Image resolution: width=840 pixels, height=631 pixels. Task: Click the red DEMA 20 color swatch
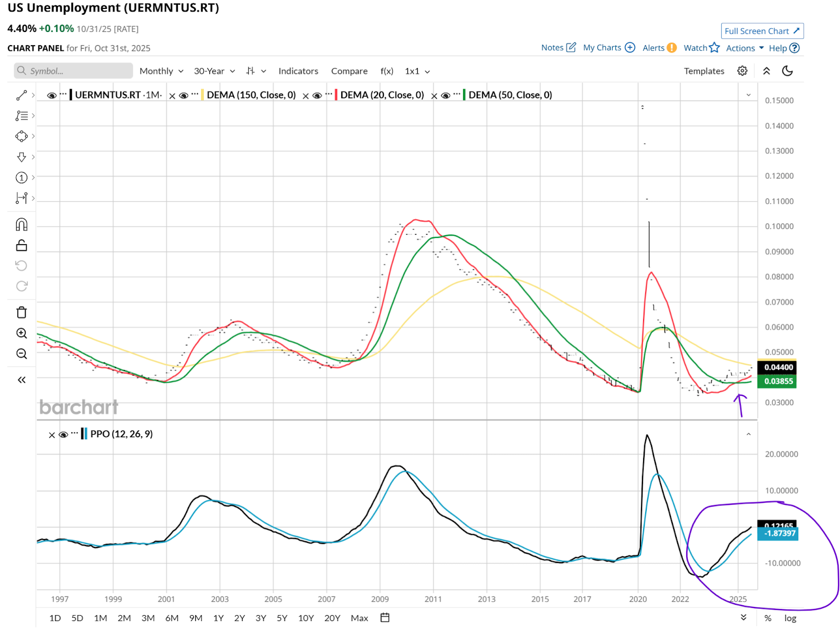click(336, 95)
